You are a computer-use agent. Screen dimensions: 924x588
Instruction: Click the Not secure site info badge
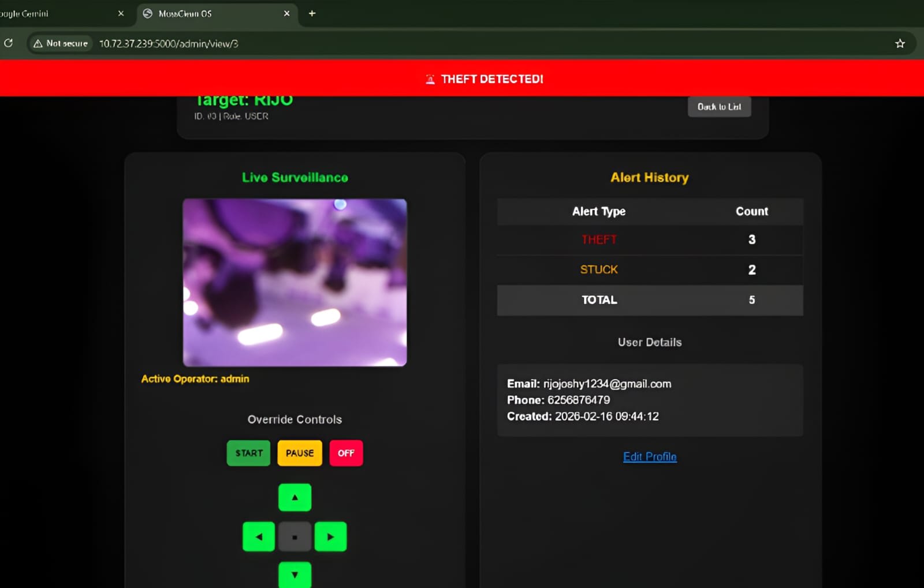(61, 43)
